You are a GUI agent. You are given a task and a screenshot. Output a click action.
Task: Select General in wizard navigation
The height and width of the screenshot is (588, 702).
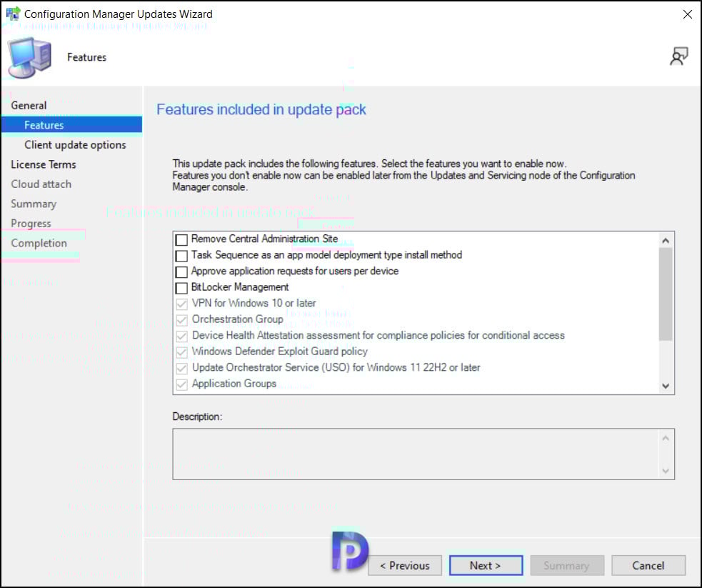[x=29, y=105]
